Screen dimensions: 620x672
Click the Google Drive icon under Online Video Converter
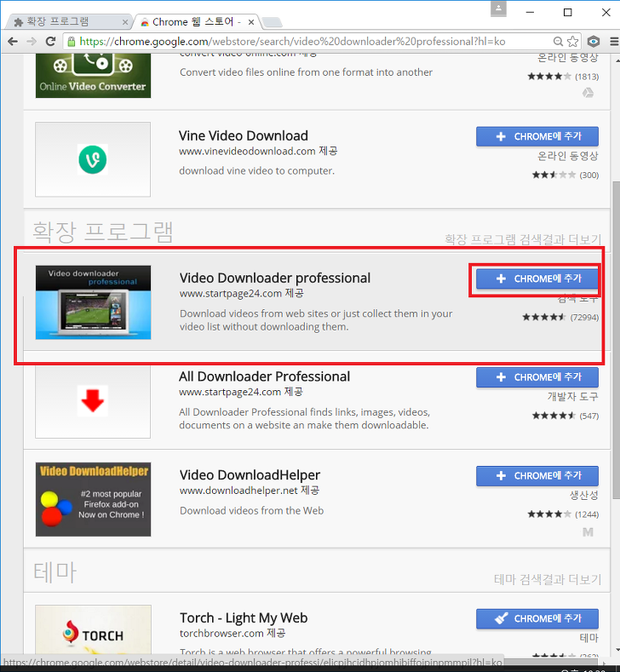588,93
